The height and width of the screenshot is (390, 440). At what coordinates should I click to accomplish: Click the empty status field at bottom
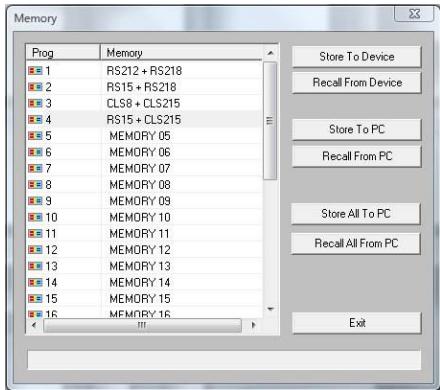coord(224,360)
